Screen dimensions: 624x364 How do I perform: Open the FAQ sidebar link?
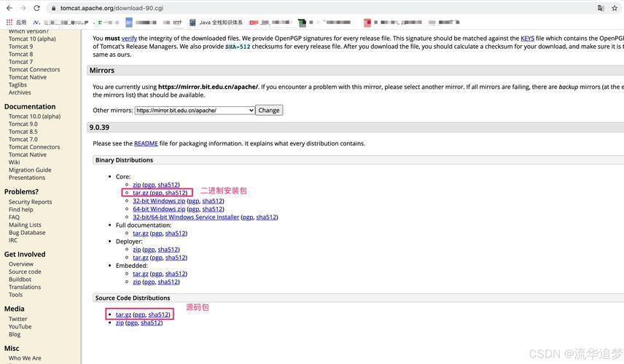[14, 217]
